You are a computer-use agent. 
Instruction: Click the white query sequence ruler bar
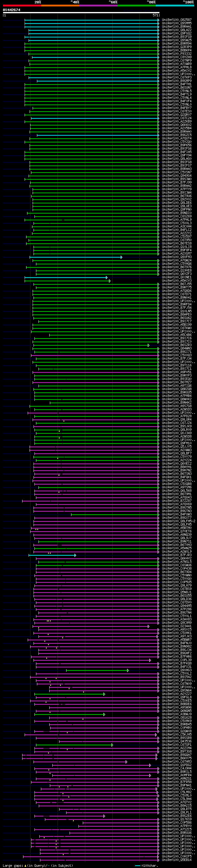(81, 13)
